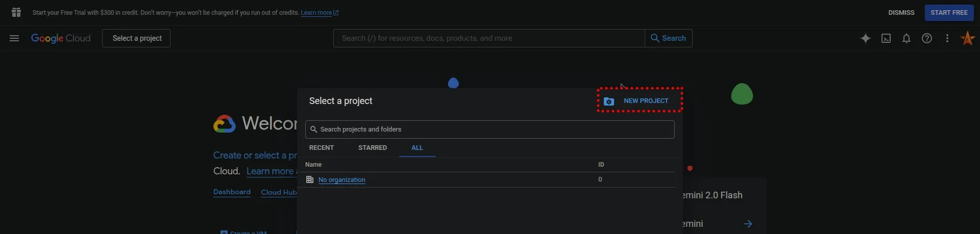Viewport: 980px width, 234px height.
Task: Click the Select a project dialog title
Action: click(340, 101)
